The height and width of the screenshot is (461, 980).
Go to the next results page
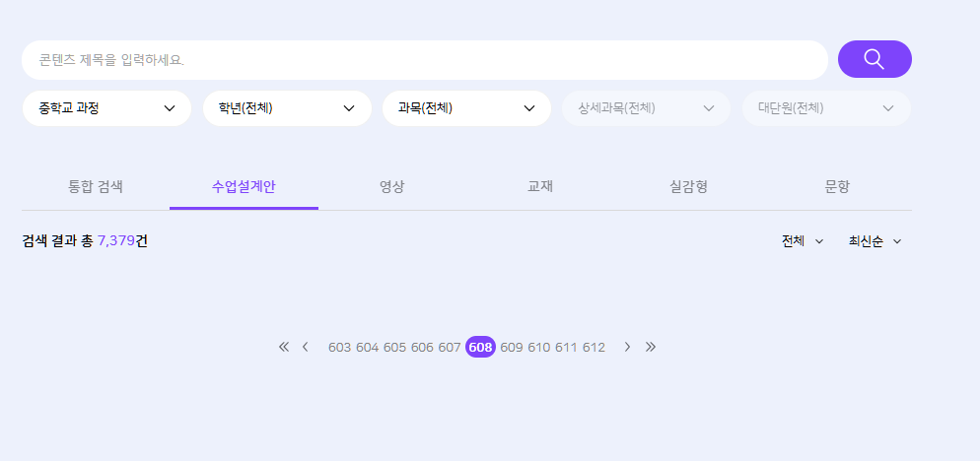click(x=627, y=347)
